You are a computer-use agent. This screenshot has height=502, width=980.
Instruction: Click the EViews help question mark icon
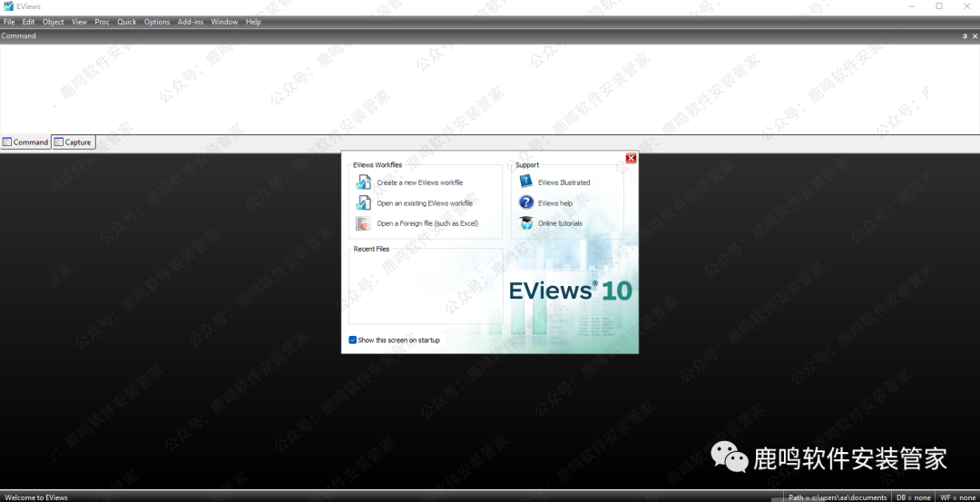(x=526, y=203)
